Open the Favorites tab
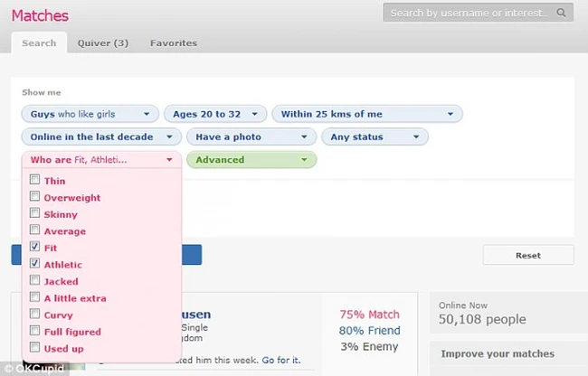The image size is (588, 376). (x=173, y=42)
